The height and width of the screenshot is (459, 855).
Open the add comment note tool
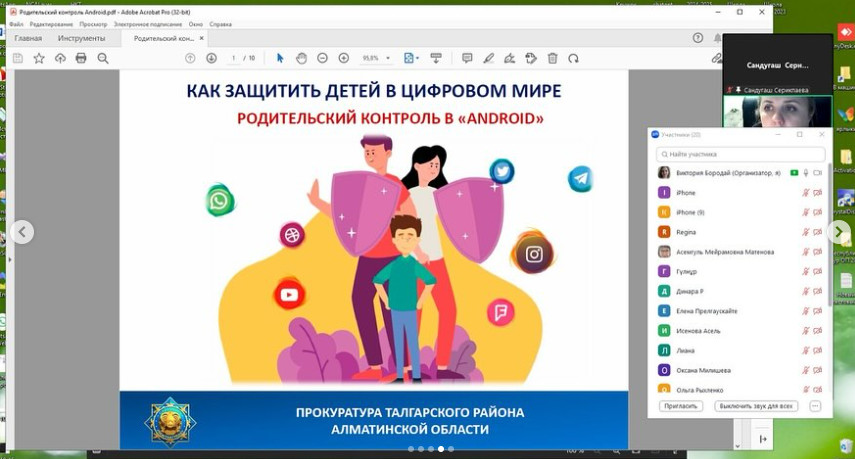pyautogui.click(x=467, y=59)
